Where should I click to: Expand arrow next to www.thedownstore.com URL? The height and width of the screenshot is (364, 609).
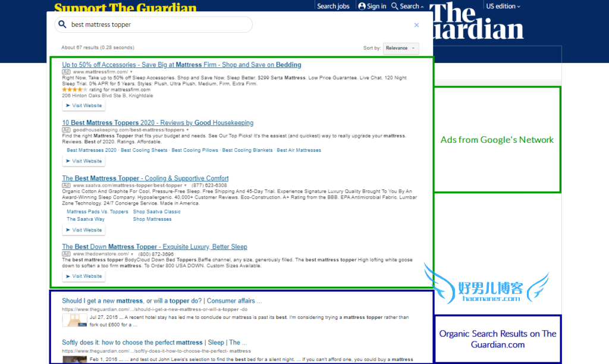(132, 254)
